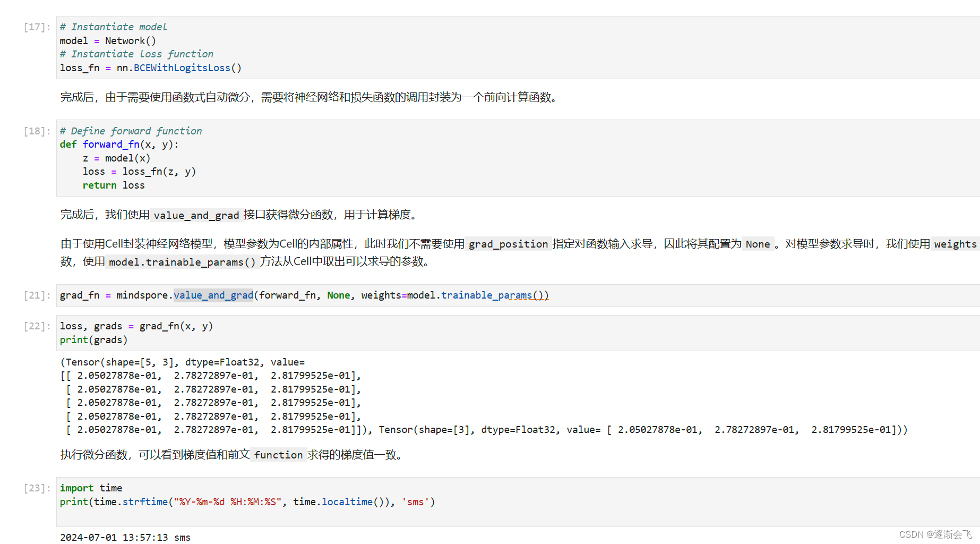The height and width of the screenshot is (544, 980).
Task: Click the 'loss = loss_fn(z, y)' line
Action: 139,172
